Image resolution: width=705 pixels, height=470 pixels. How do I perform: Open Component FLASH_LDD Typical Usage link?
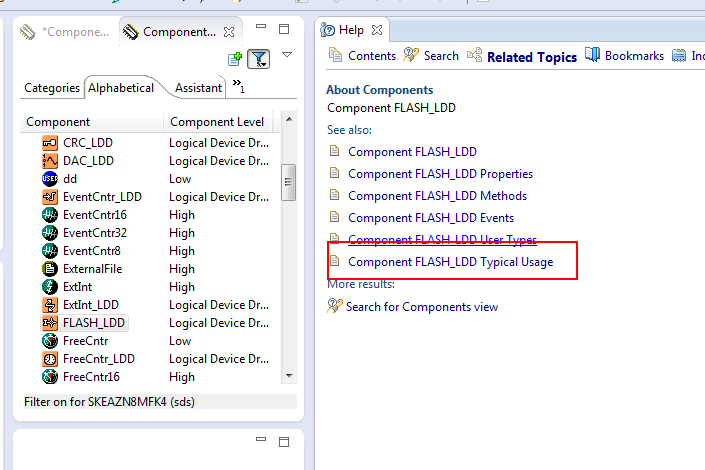click(451, 262)
